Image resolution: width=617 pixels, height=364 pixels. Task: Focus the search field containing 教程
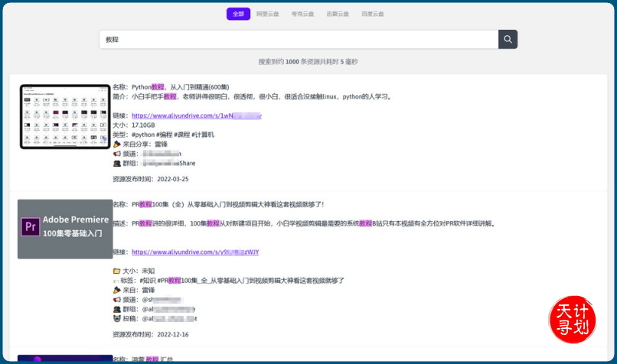point(299,39)
